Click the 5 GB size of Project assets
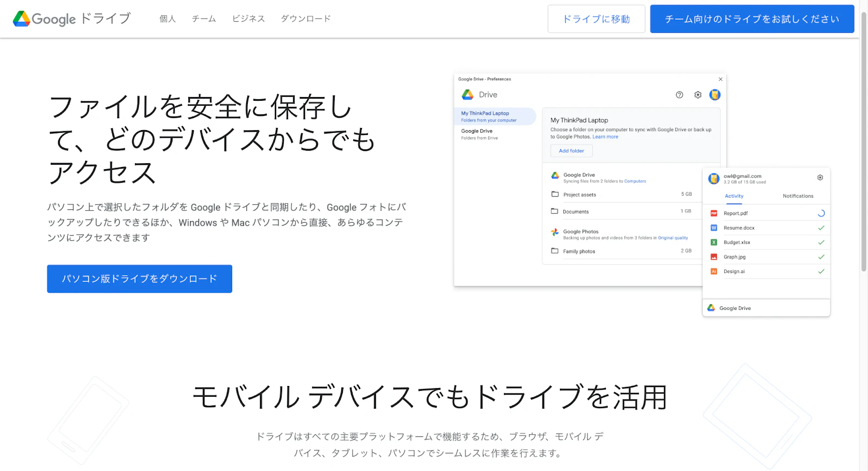The image size is (868, 471). click(686, 194)
